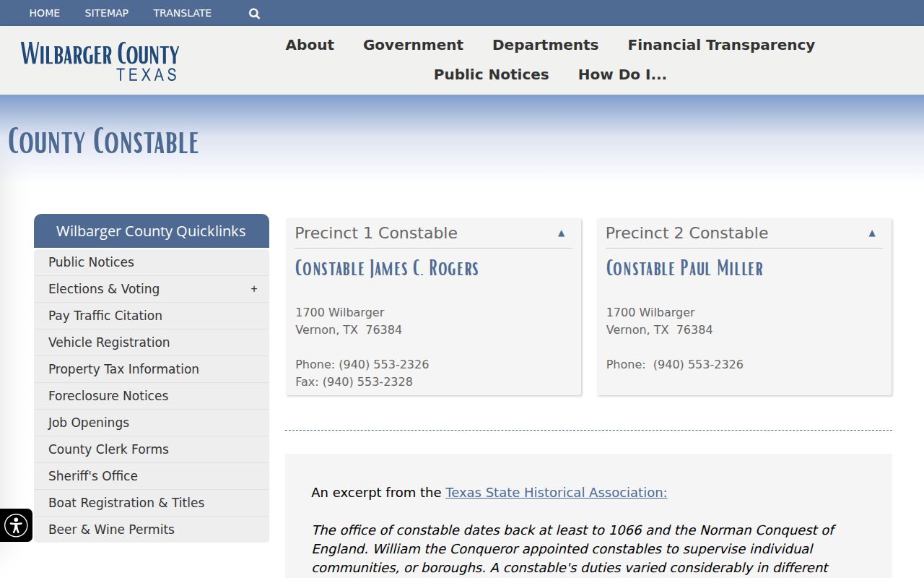Open the search magnifier icon
The width and height of the screenshot is (924, 578).
click(254, 13)
